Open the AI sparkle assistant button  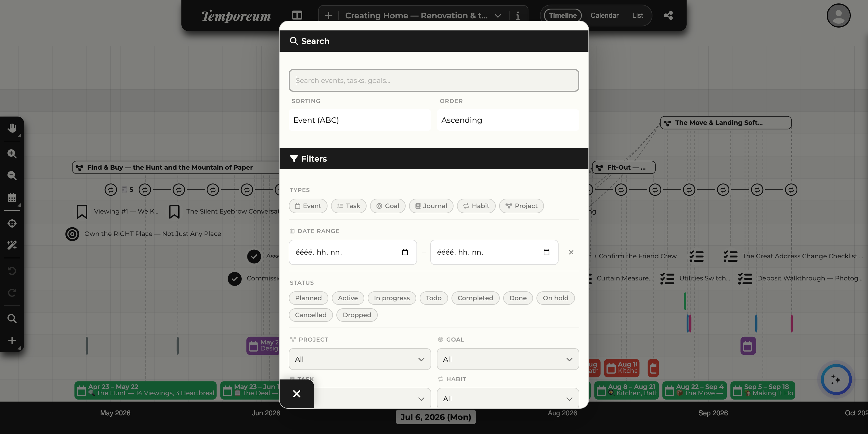click(x=836, y=380)
